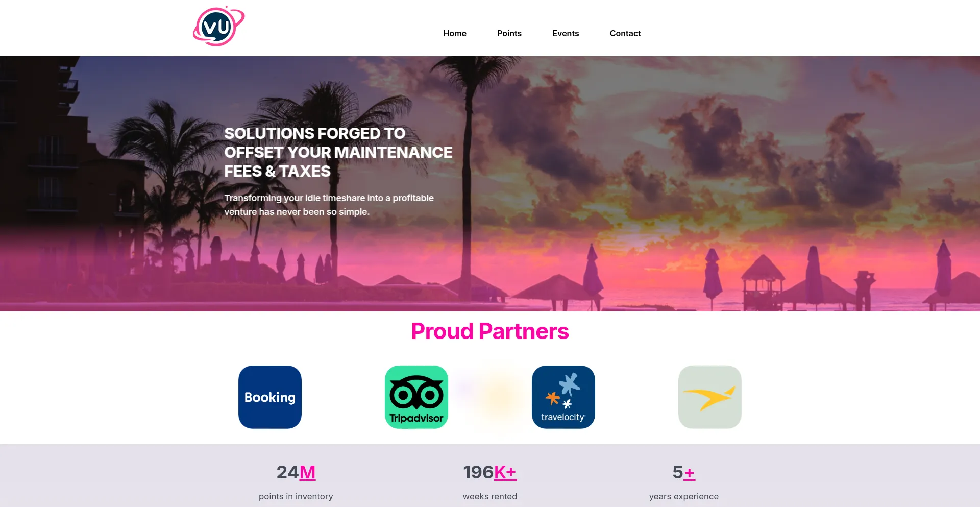Go to the Home menu item
The width and height of the screenshot is (980, 507).
pyautogui.click(x=455, y=33)
